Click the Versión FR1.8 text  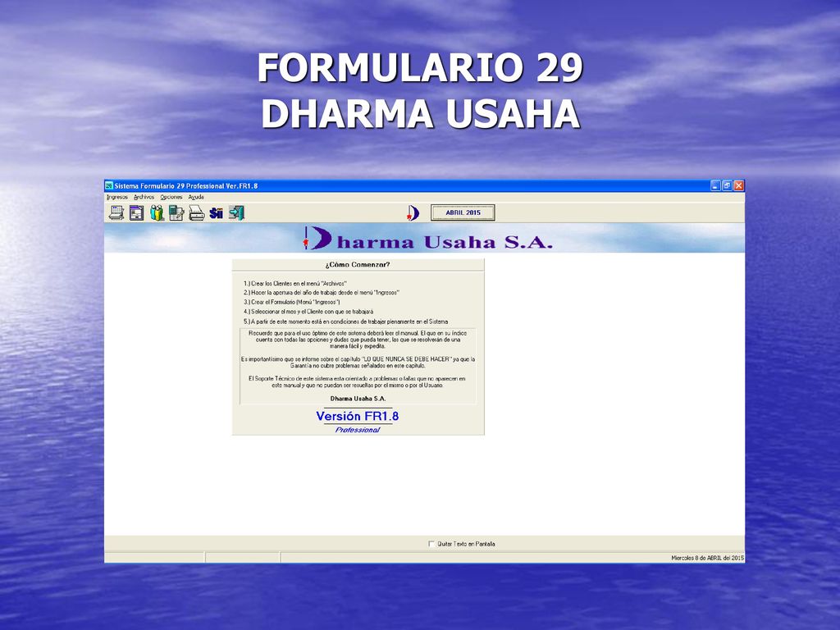[x=358, y=416]
